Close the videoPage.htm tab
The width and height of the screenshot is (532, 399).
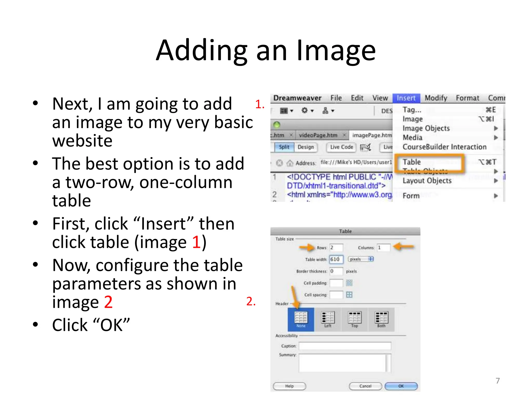344,135
